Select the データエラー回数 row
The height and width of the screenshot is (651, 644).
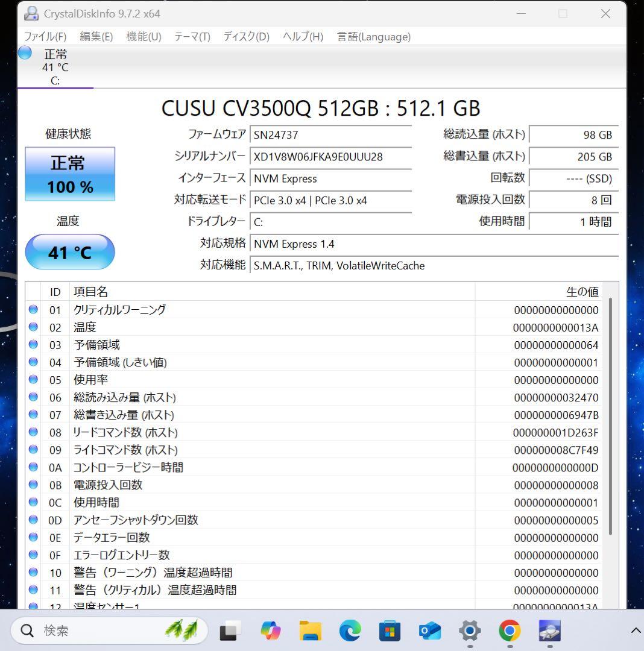point(314,538)
